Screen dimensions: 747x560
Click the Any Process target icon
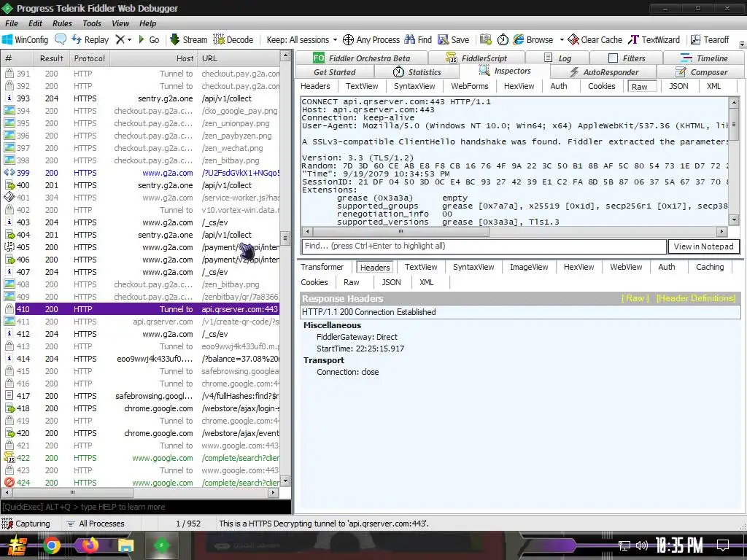348,39
